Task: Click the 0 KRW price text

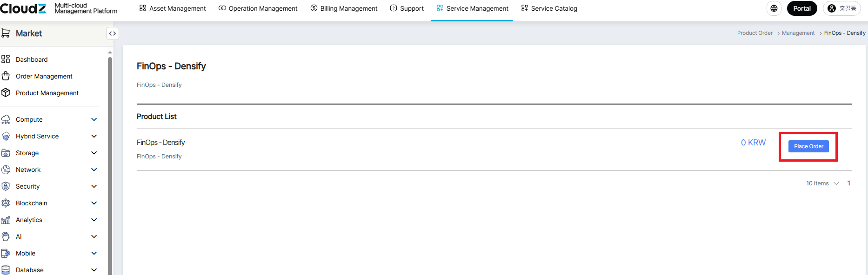Action: click(x=753, y=143)
